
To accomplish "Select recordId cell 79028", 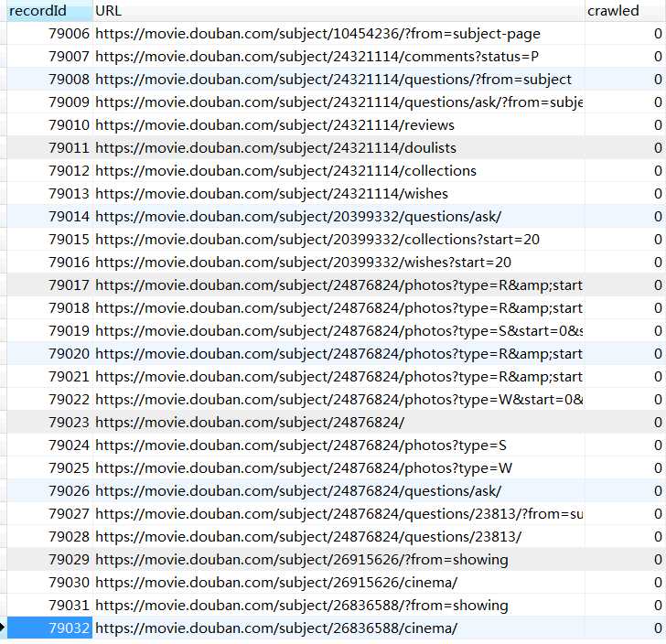I will click(49, 537).
